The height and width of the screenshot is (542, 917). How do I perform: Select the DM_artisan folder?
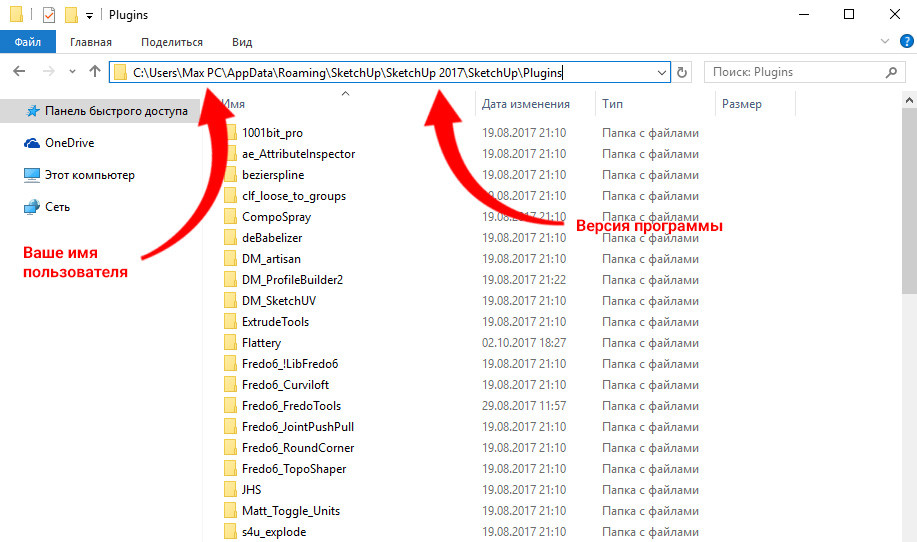[x=271, y=259]
